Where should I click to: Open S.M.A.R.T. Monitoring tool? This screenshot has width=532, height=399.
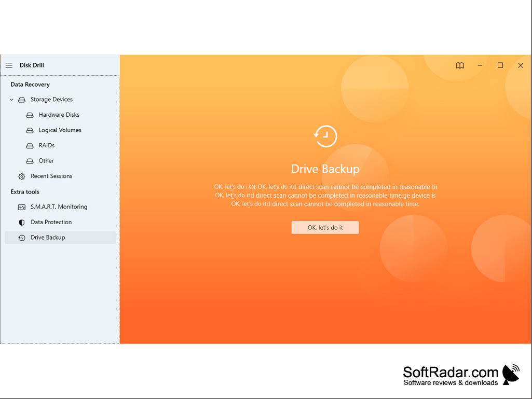[x=59, y=207]
